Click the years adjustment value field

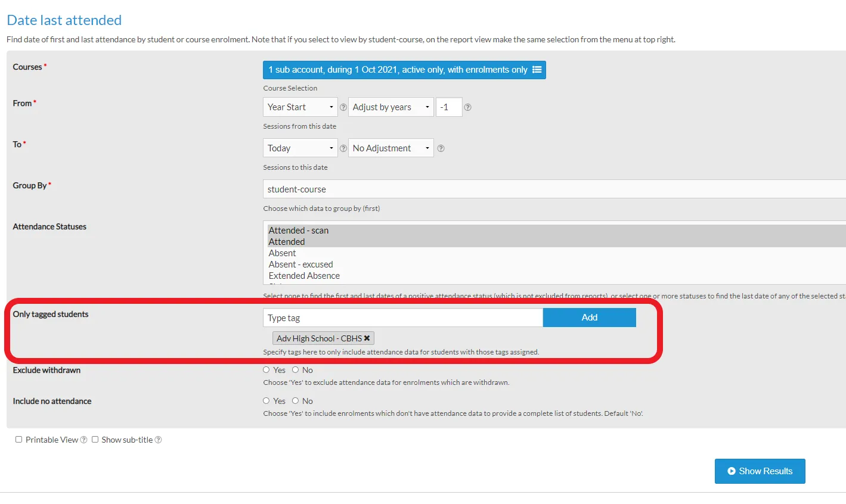(449, 107)
